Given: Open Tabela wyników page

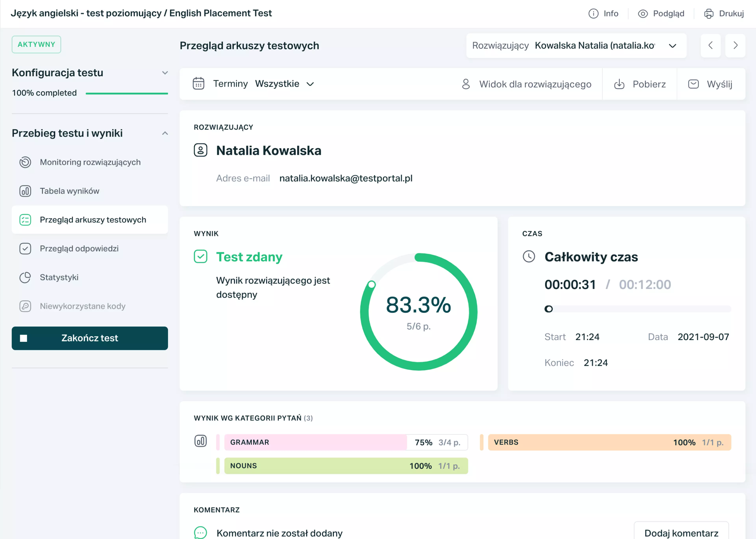Looking at the screenshot, I should (90, 191).
